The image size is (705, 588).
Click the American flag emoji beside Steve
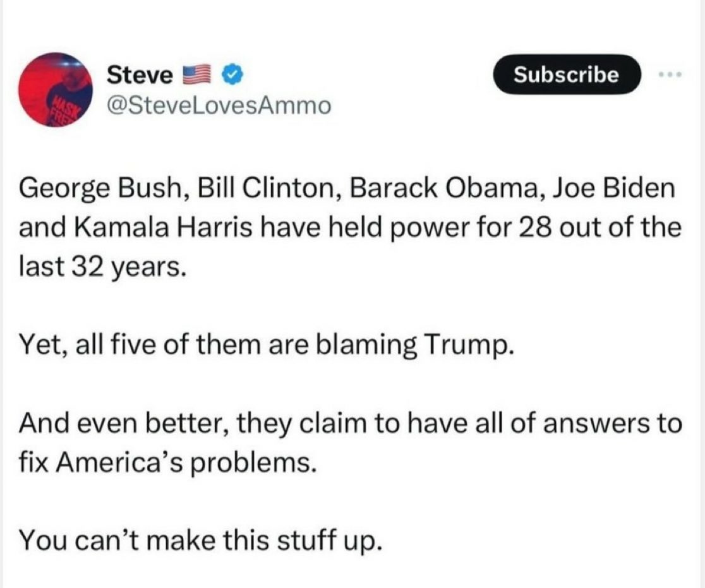click(x=197, y=74)
